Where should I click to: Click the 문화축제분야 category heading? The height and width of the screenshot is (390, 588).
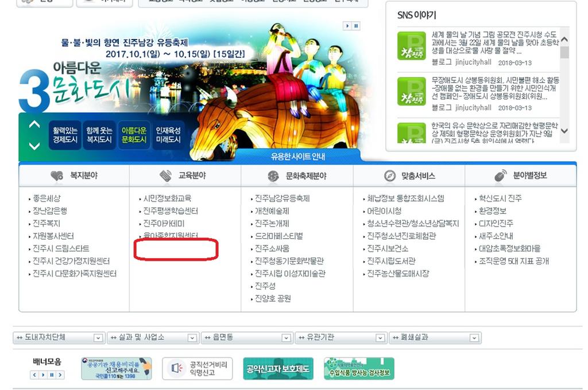click(x=297, y=175)
